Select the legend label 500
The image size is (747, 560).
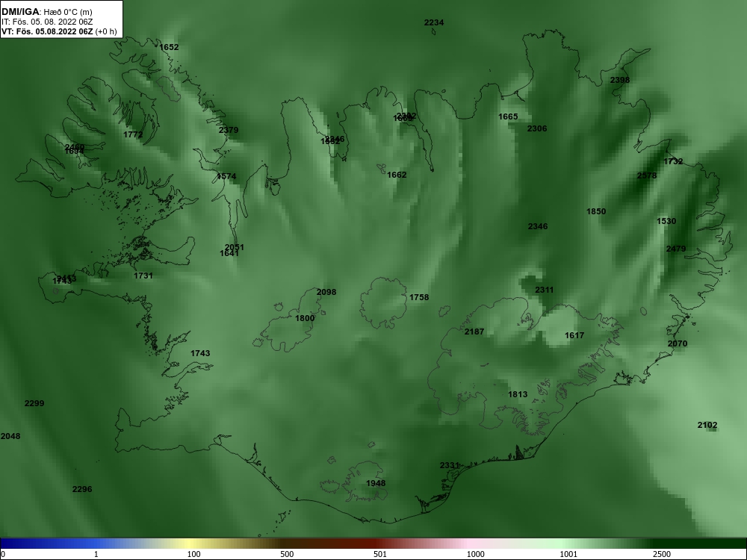pyautogui.click(x=288, y=554)
